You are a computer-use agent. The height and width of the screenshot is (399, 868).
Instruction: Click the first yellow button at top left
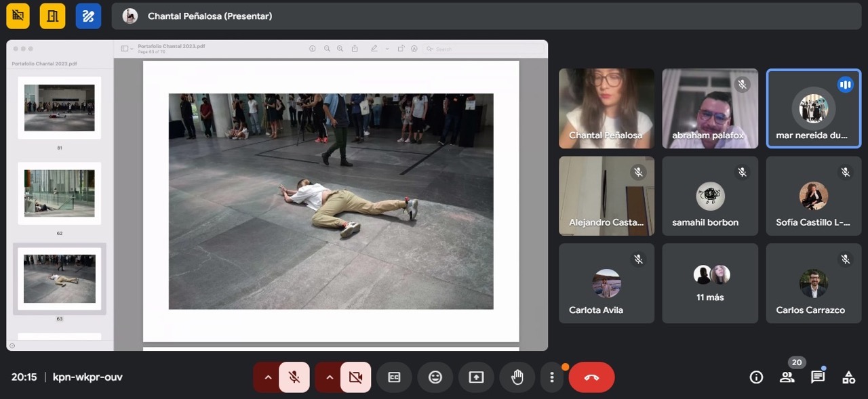click(18, 16)
